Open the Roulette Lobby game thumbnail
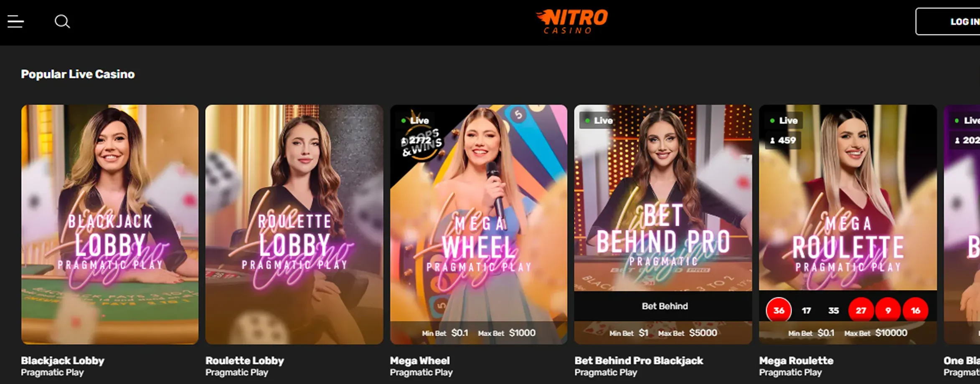This screenshot has width=980, height=384. tap(294, 225)
